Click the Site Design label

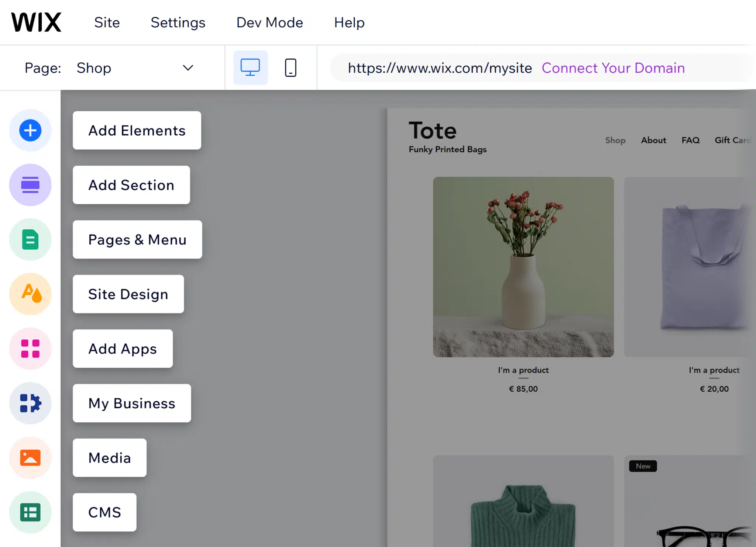128,294
